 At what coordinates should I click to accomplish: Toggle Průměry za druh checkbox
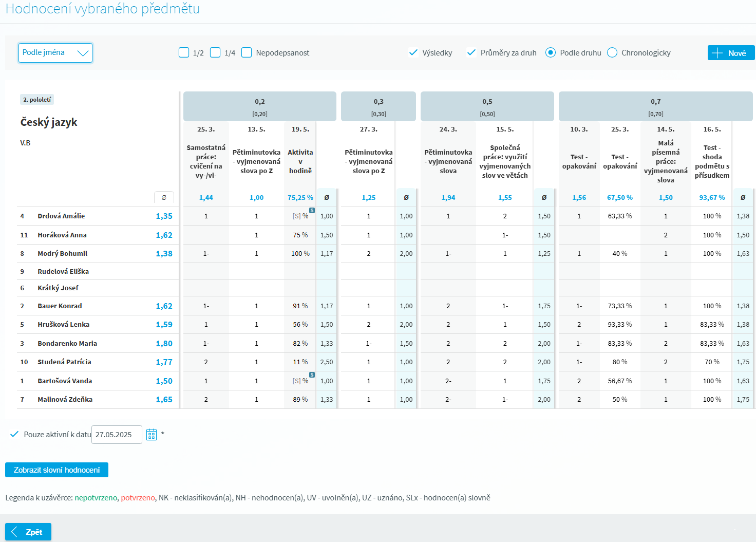[471, 52]
